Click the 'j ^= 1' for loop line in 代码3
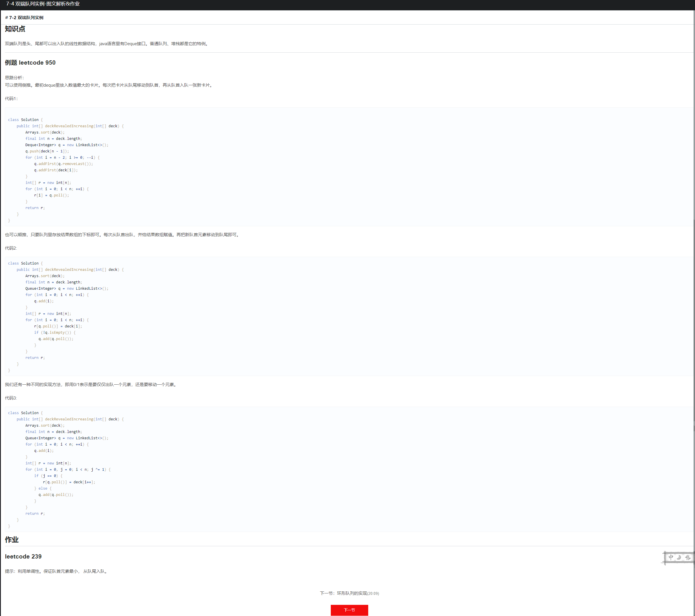695x616 pixels. point(68,469)
